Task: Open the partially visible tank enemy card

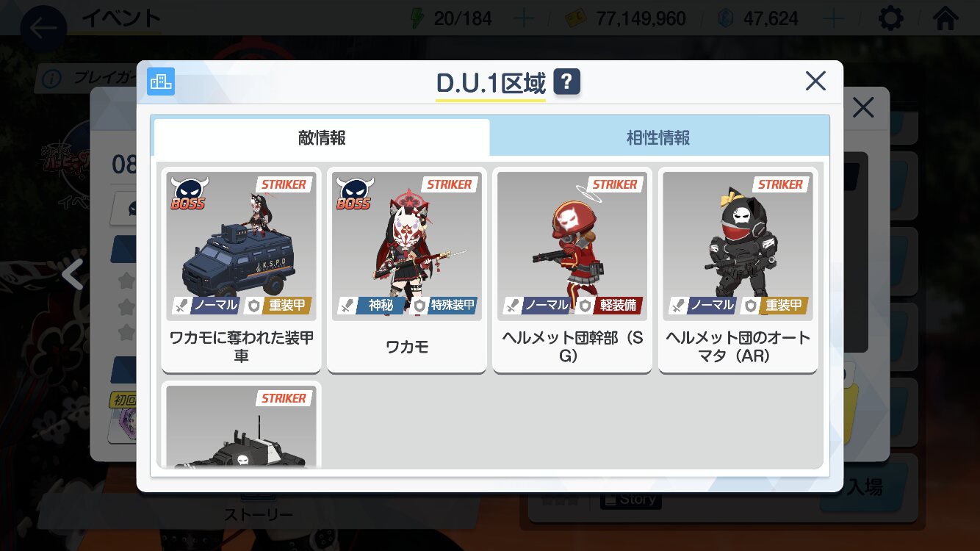Action: [x=242, y=425]
